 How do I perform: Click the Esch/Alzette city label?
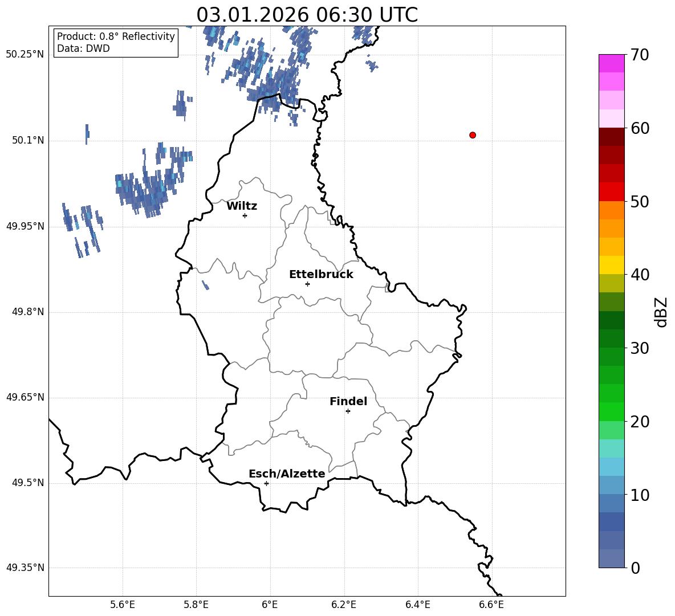tap(287, 474)
